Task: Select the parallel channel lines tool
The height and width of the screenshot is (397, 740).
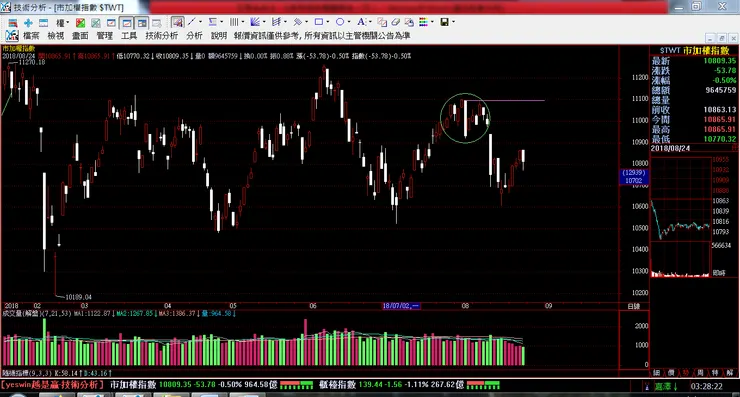Action: (x=276, y=22)
